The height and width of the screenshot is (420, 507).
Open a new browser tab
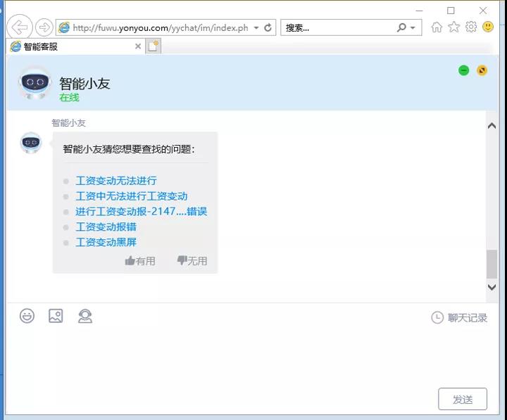pos(154,46)
